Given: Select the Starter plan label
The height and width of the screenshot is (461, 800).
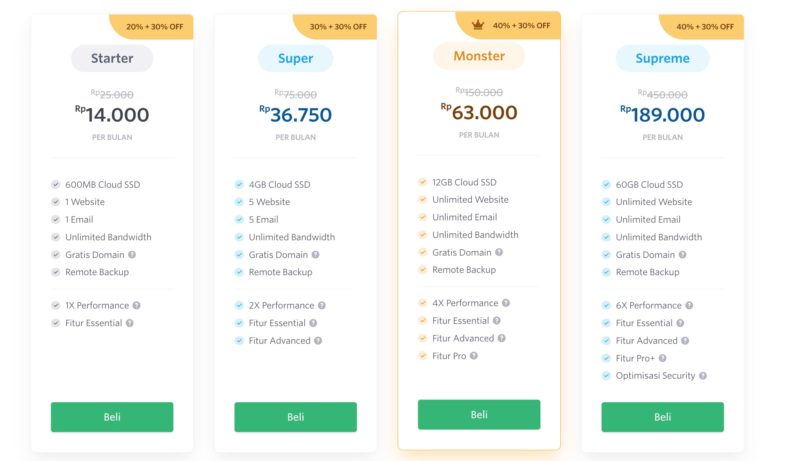Looking at the screenshot, I should coord(112,59).
